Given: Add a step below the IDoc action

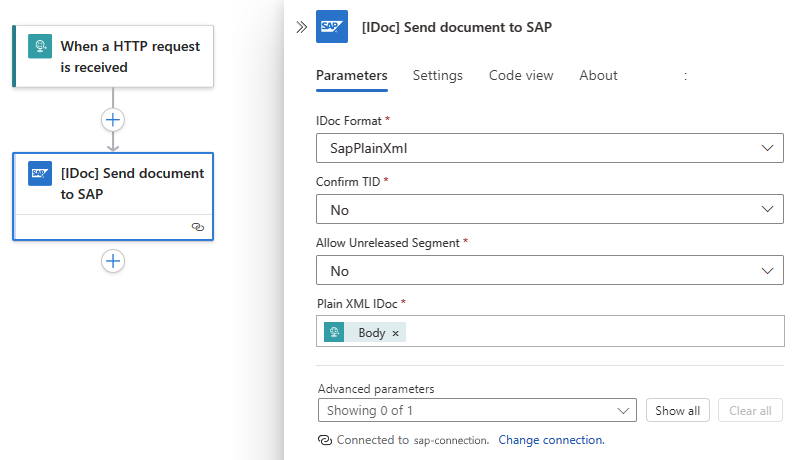Looking at the screenshot, I should click(x=113, y=261).
